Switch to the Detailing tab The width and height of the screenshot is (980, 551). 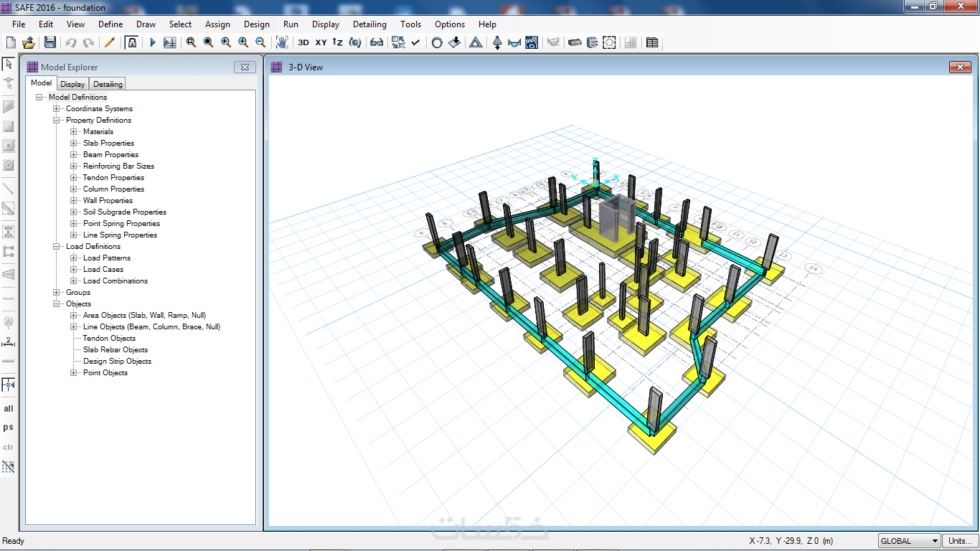[x=108, y=84]
